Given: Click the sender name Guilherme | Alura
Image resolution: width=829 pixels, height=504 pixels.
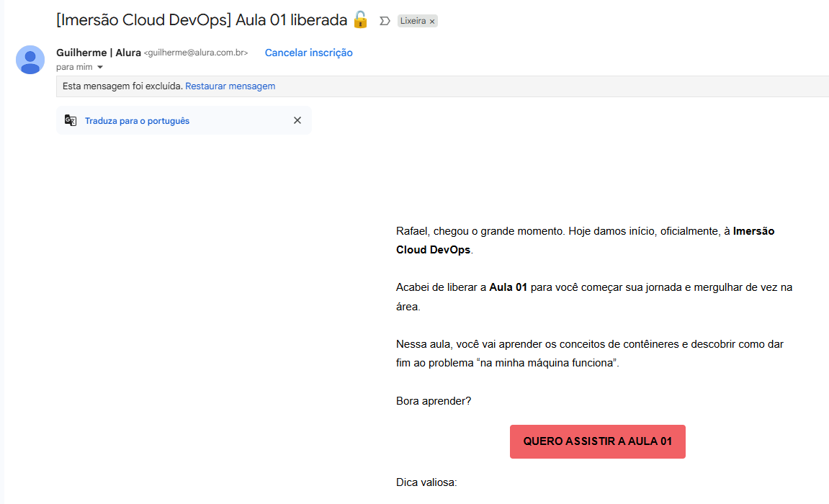Looking at the screenshot, I should click(x=99, y=53).
